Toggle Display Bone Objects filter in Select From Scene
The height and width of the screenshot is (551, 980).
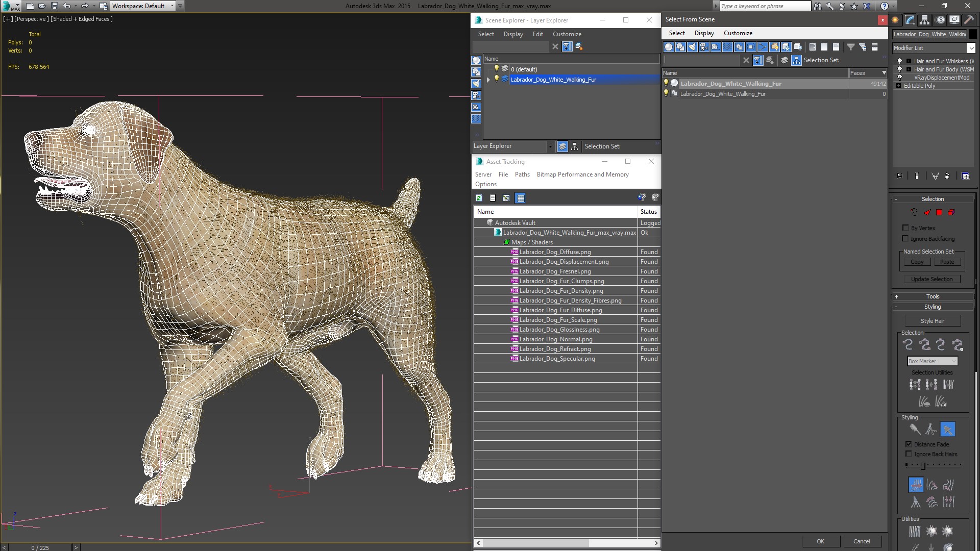pos(763,47)
